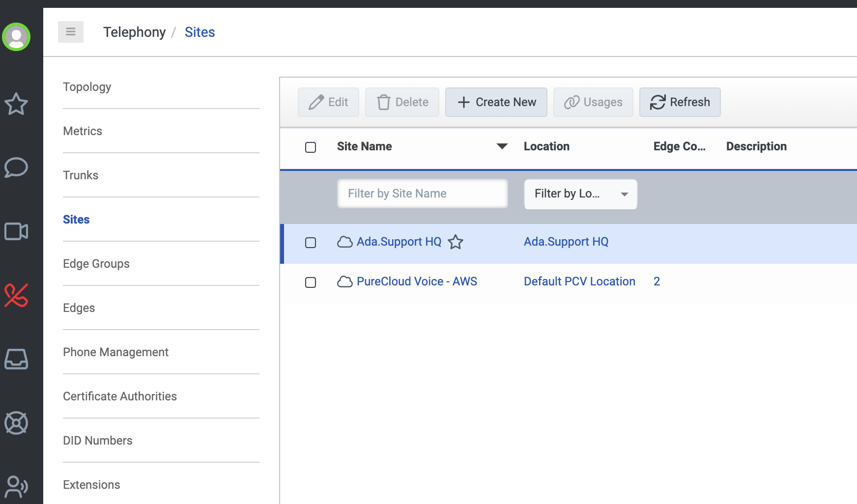Open the user profile avatar
The width and height of the screenshot is (857, 504).
(x=16, y=37)
